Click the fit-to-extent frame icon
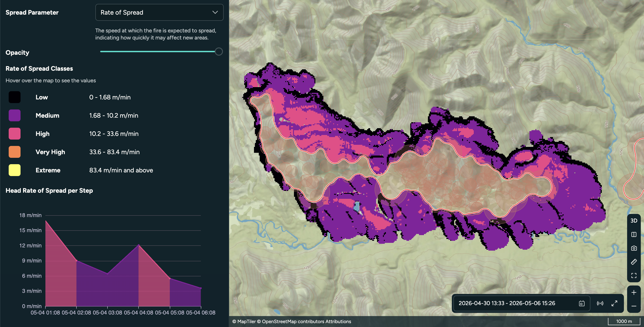Viewport: 644px width, 327px height. (x=634, y=275)
